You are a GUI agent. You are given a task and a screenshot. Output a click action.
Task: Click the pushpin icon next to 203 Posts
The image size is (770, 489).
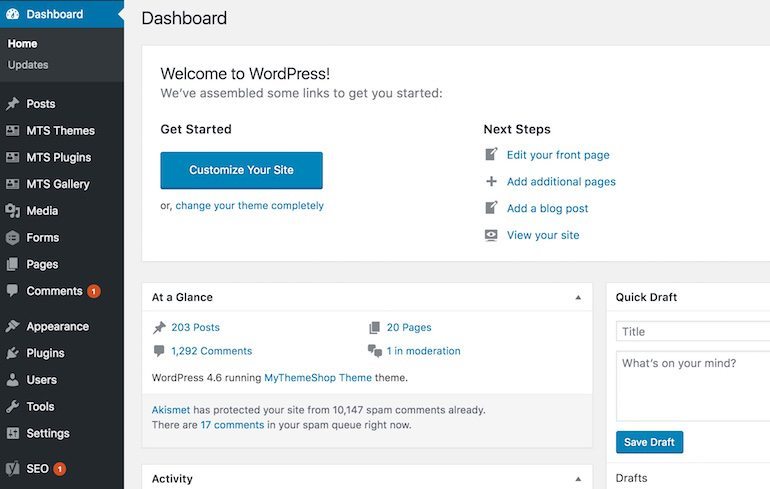click(159, 327)
